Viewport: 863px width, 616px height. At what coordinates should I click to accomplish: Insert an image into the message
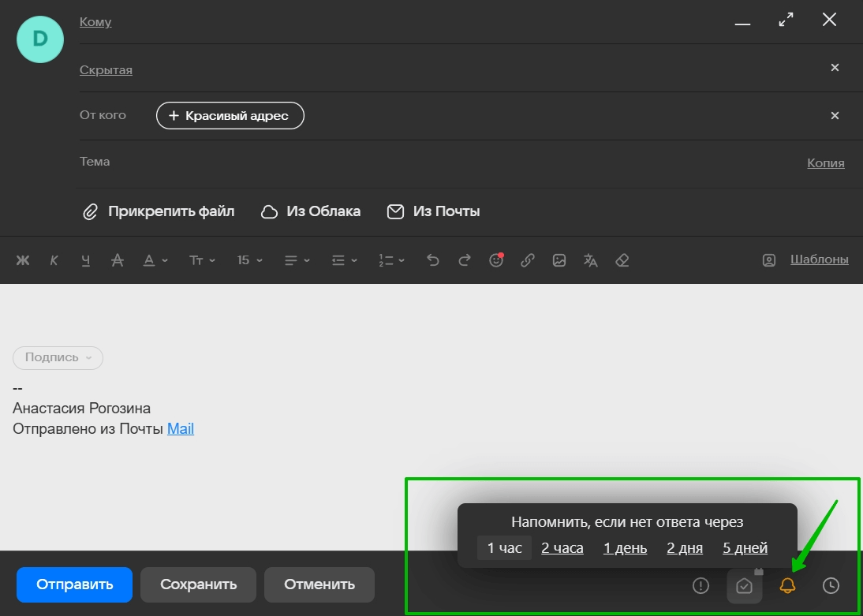[x=559, y=260]
